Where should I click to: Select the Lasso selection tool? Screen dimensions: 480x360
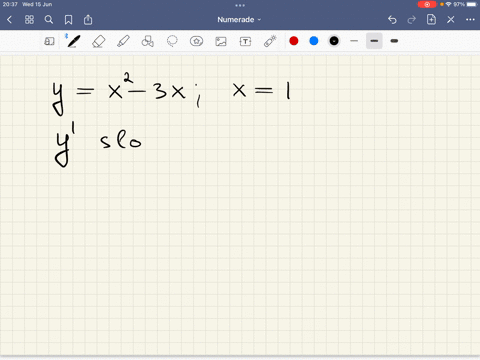pos(172,41)
